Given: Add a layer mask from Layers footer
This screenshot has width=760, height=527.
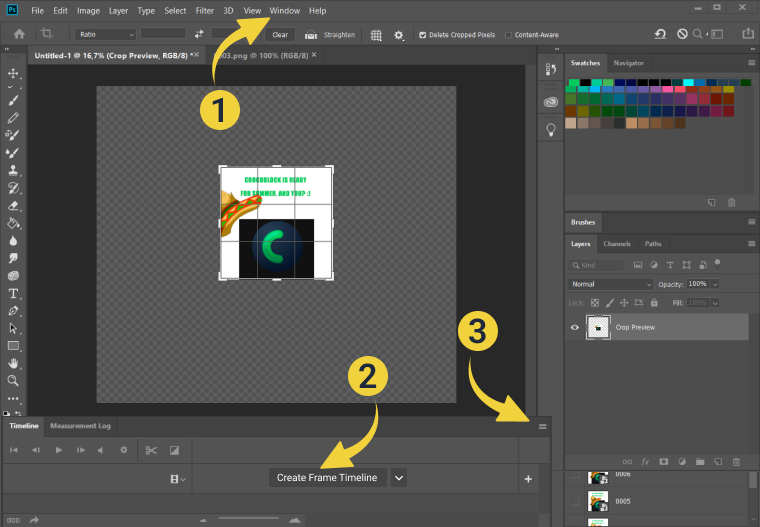Looking at the screenshot, I should point(664,462).
